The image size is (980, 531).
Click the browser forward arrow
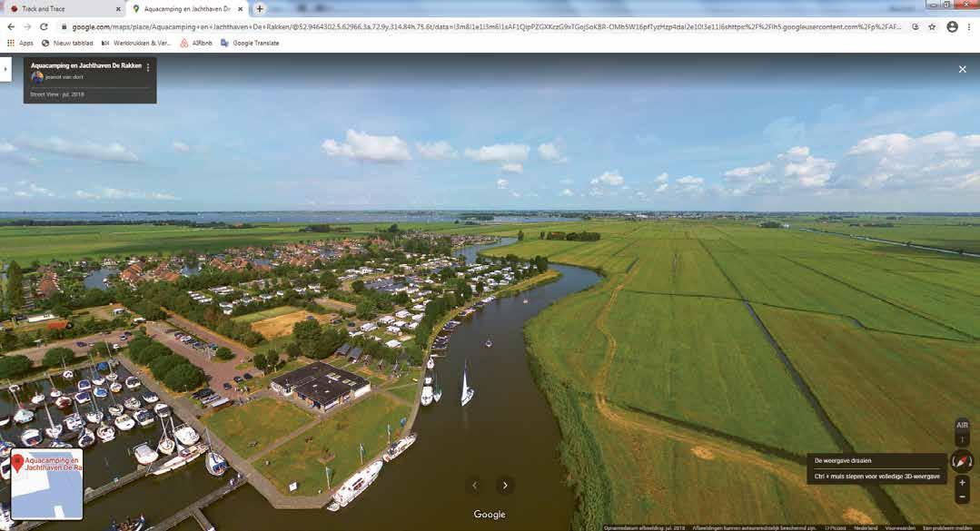point(27,27)
